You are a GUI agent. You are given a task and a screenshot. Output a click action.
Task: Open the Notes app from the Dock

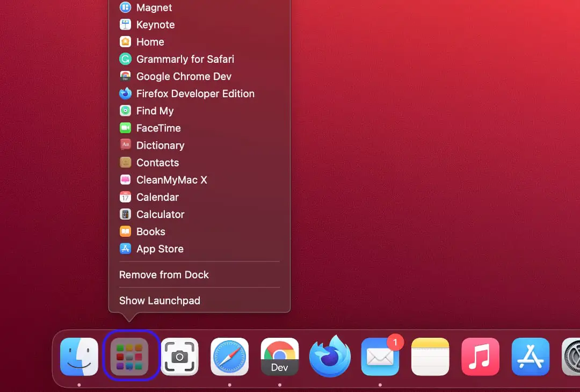click(430, 356)
